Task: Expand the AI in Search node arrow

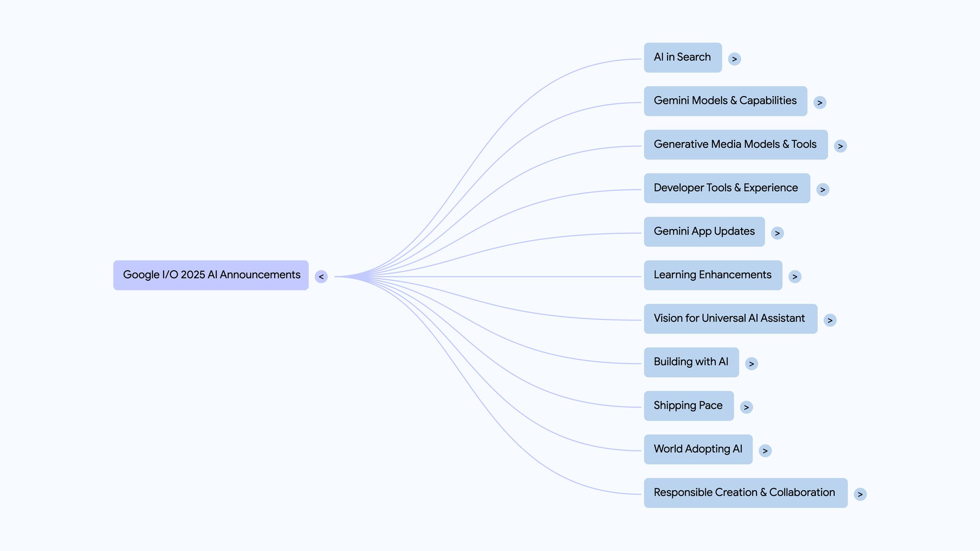Action: [x=735, y=59]
